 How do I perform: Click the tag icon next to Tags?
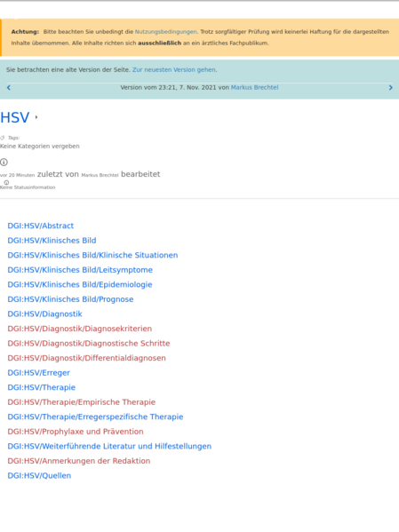pyautogui.click(x=3, y=138)
